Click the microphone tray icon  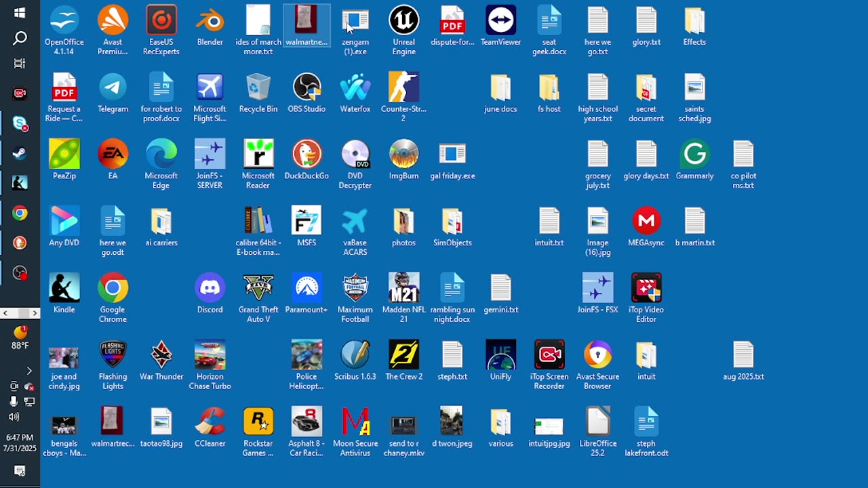[14, 402]
